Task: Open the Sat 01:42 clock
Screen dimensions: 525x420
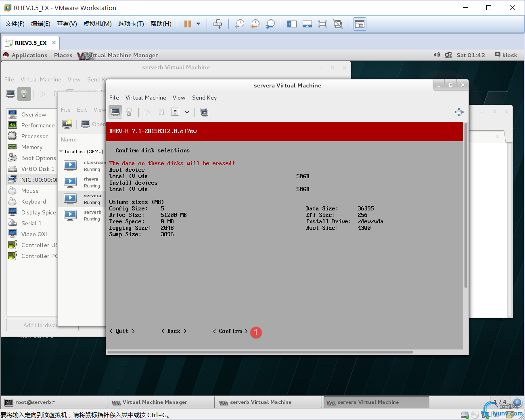Action: (x=471, y=55)
